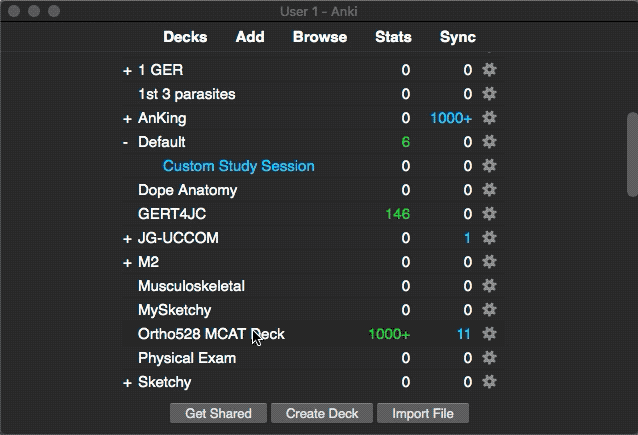Click JG-UCCOM's 1 new count

(467, 238)
